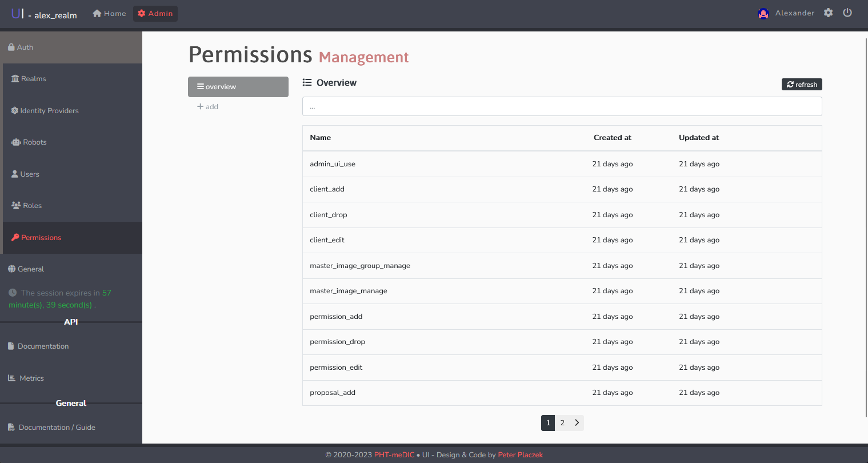Select the Permissions sidebar entry
Screen dimensions: 868x463
[x=40, y=237]
